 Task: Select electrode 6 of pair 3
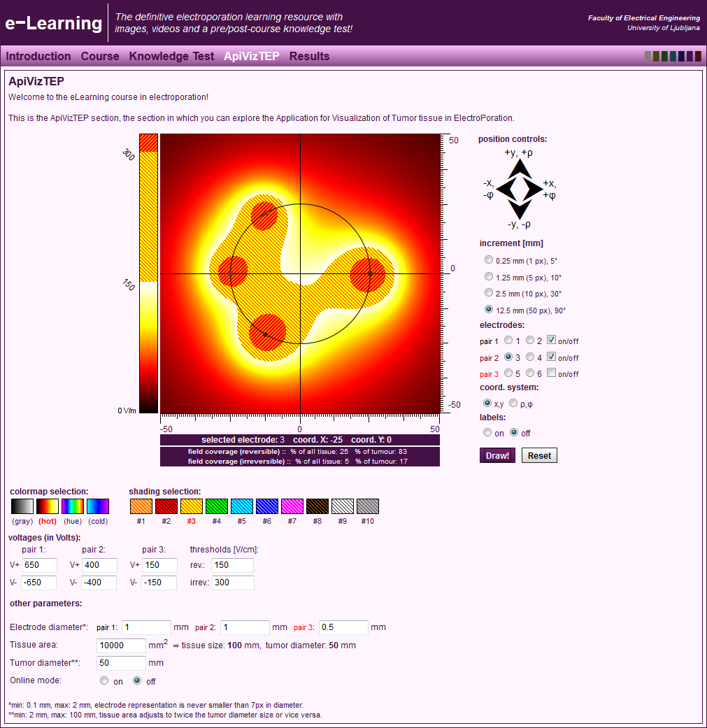pyautogui.click(x=529, y=373)
